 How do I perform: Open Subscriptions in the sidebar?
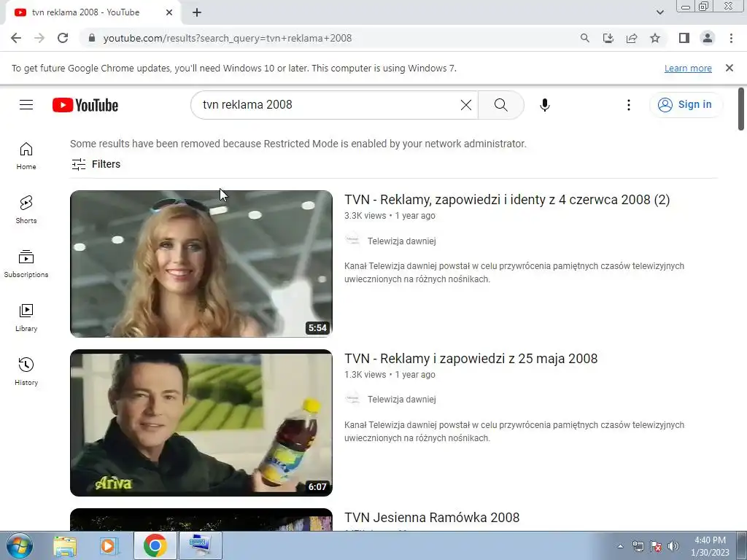26,263
